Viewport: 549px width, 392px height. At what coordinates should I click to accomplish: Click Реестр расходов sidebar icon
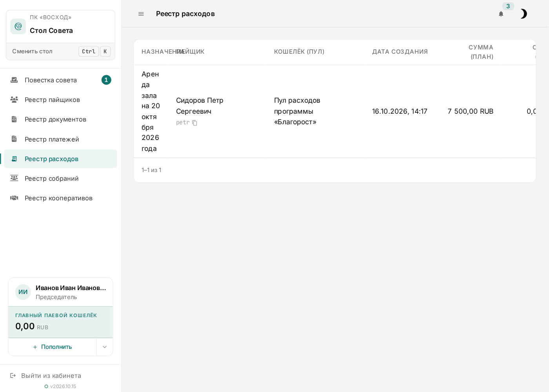pyautogui.click(x=14, y=159)
